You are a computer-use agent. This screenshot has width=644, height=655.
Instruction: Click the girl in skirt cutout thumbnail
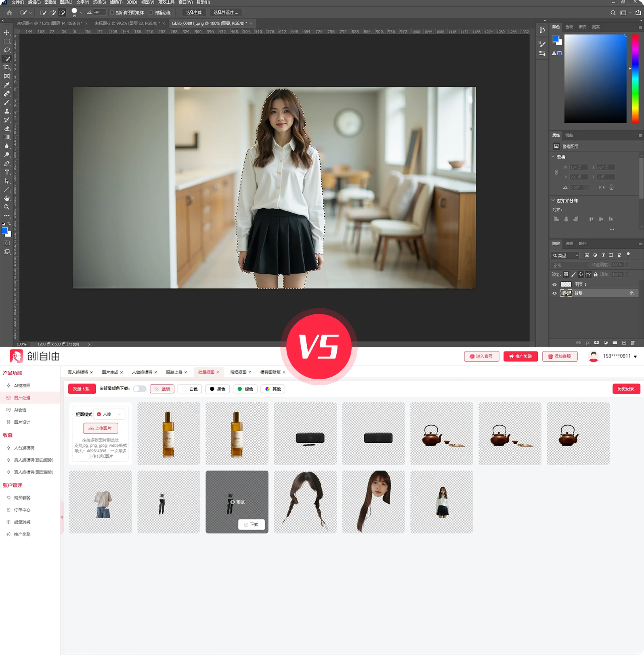click(441, 502)
